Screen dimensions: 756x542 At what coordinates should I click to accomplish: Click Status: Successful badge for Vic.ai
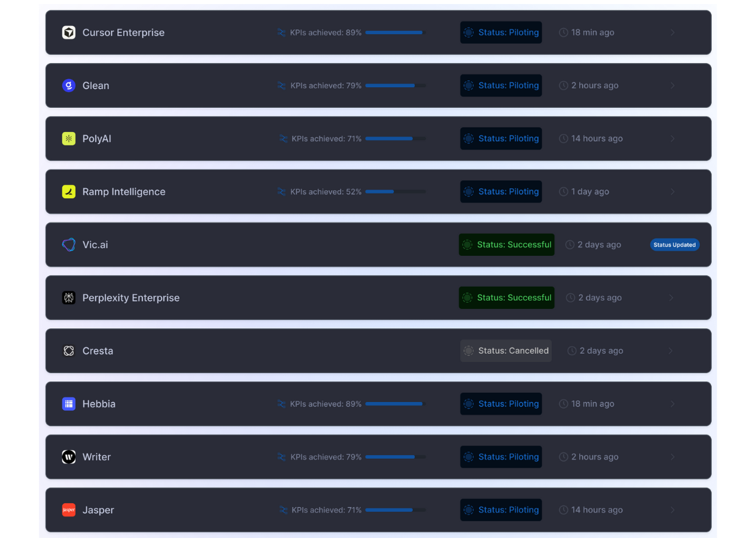pos(506,245)
